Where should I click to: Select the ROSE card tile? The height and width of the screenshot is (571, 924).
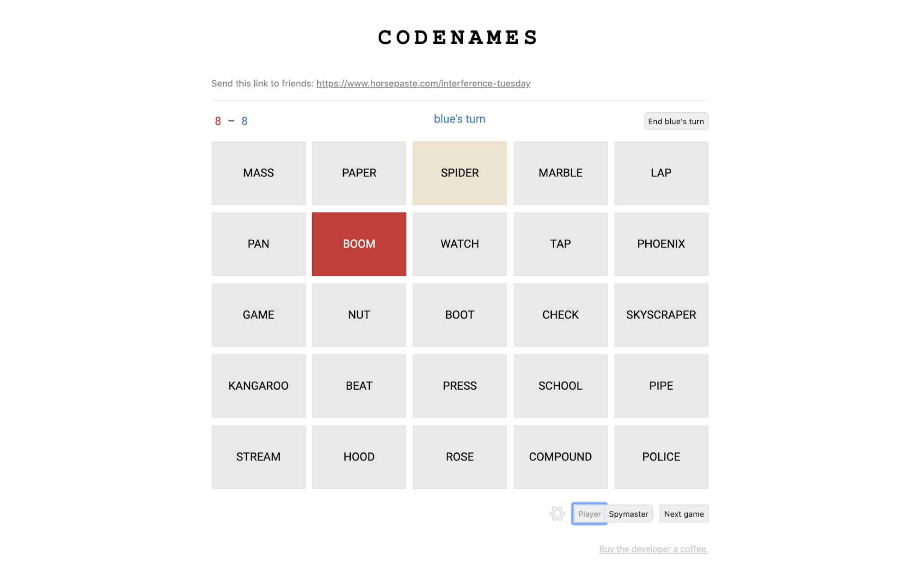[459, 456]
